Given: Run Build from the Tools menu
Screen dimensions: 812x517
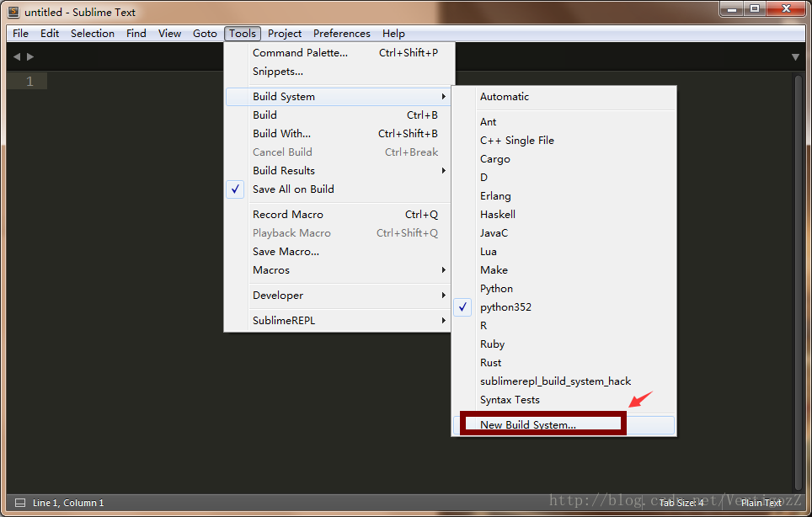Looking at the screenshot, I should tap(339, 115).
